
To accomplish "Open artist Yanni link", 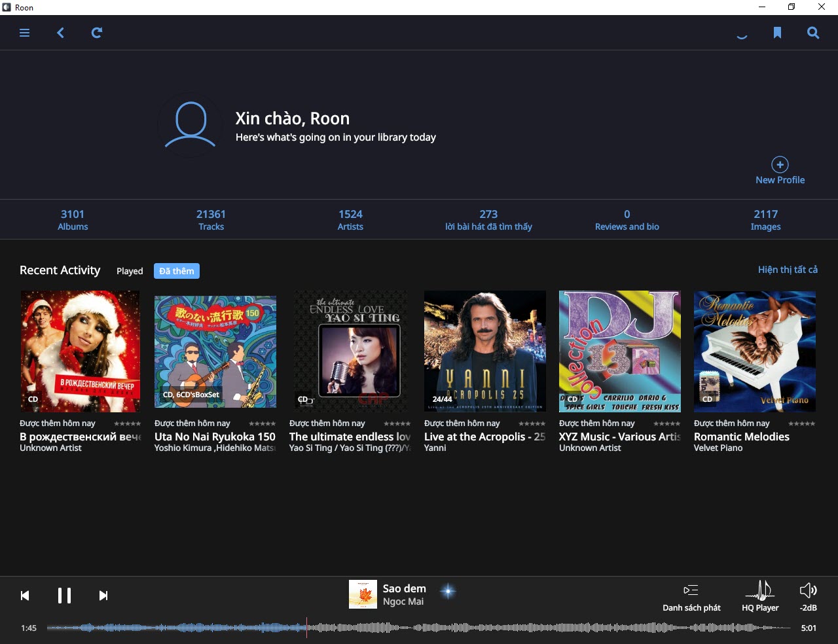I will click(435, 448).
